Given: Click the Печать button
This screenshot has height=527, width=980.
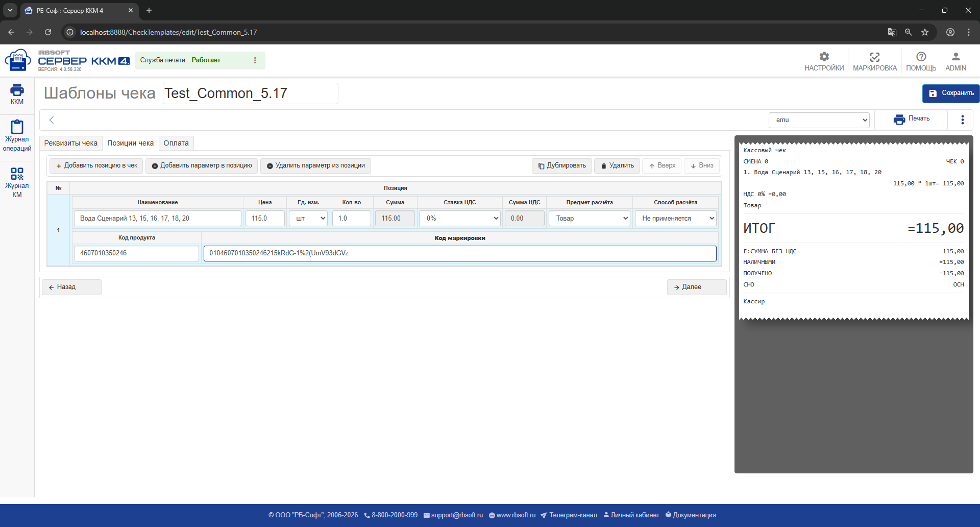Looking at the screenshot, I should point(911,119).
